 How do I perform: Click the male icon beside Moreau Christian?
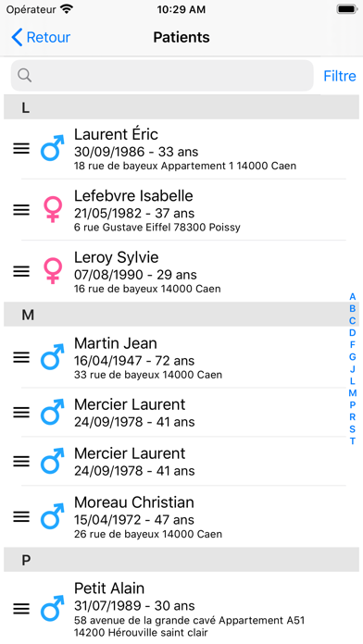pyautogui.click(x=53, y=516)
